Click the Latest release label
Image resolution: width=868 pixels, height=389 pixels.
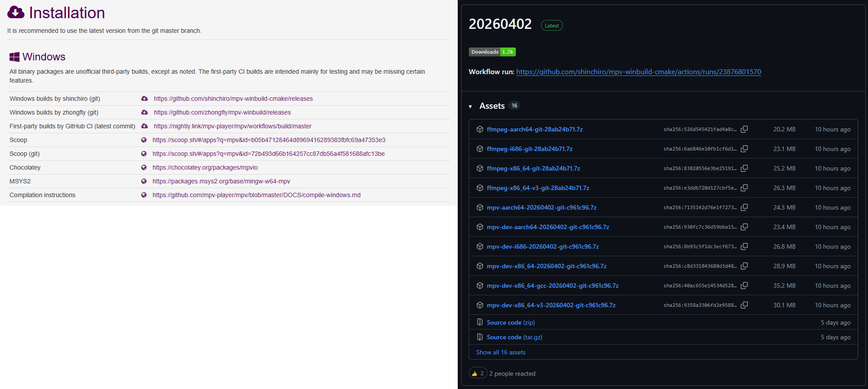pyautogui.click(x=552, y=26)
